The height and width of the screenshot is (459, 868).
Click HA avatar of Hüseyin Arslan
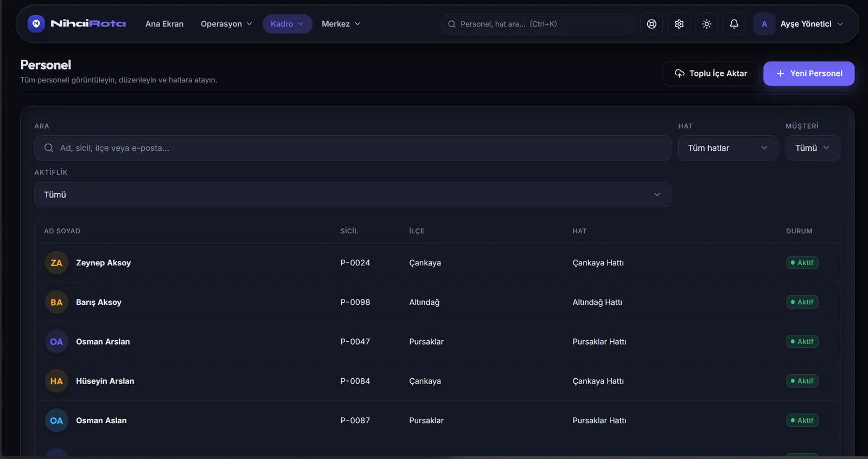(x=56, y=381)
